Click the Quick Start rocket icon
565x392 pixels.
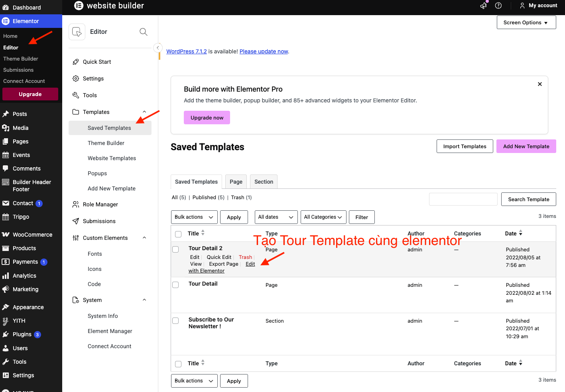(x=76, y=62)
